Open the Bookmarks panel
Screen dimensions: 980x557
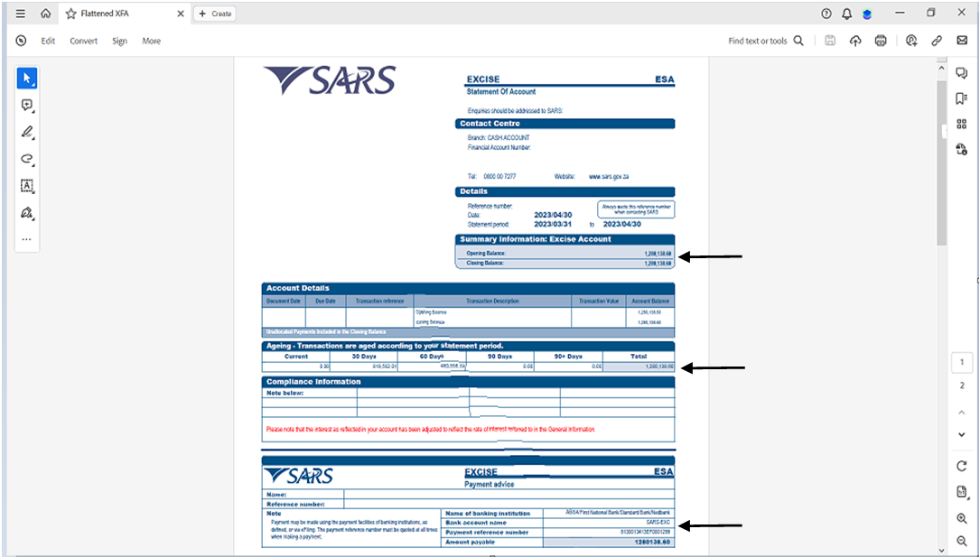(x=961, y=98)
